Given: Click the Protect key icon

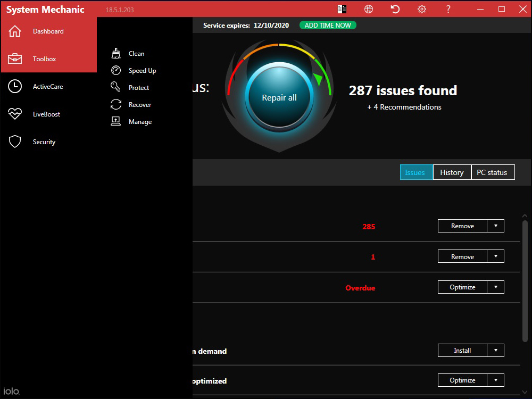Looking at the screenshot, I should pyautogui.click(x=116, y=87).
